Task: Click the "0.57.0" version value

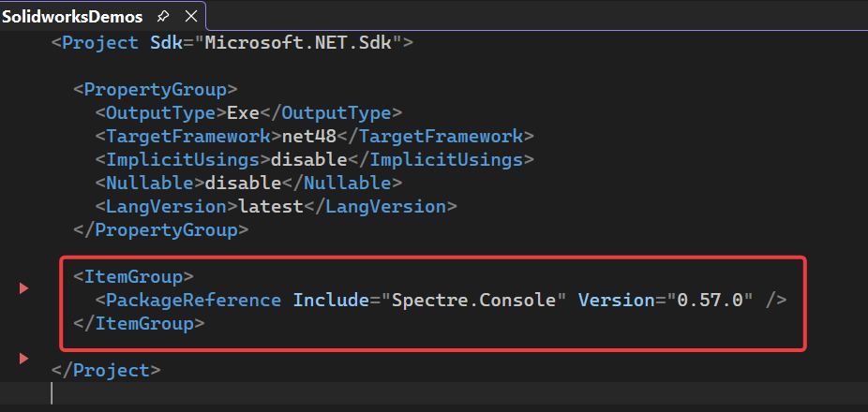Action: click(710, 301)
